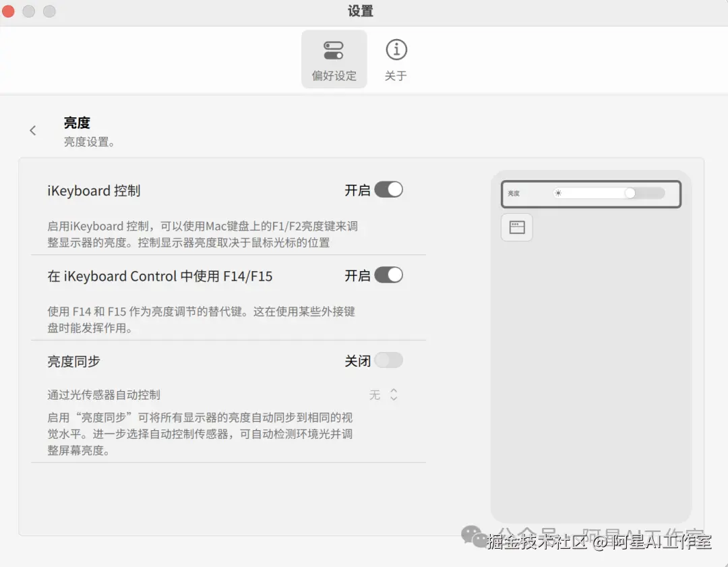Click the info circle icon above 关于
The width and height of the screenshot is (728, 567).
pyautogui.click(x=396, y=49)
